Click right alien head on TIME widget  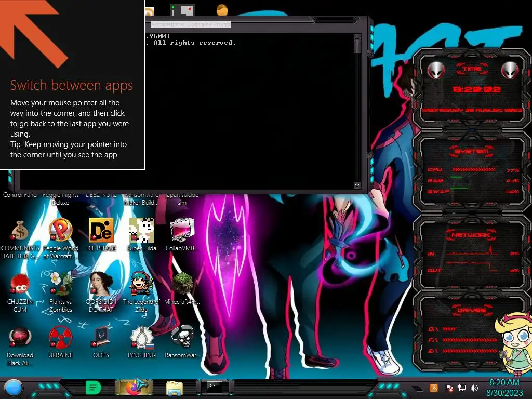510,71
